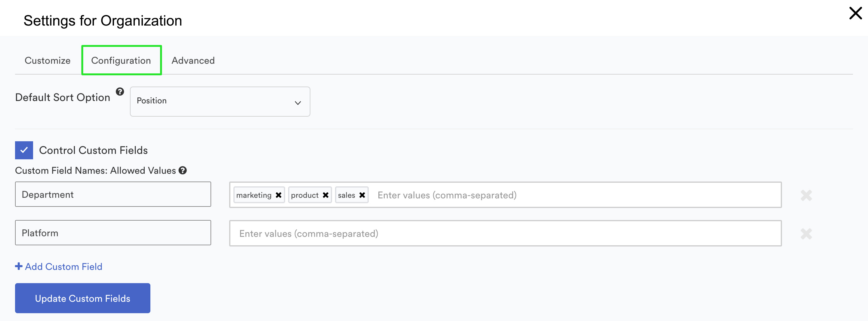
Task: Uncheck the Control Custom Fields checkbox
Action: pyautogui.click(x=24, y=150)
